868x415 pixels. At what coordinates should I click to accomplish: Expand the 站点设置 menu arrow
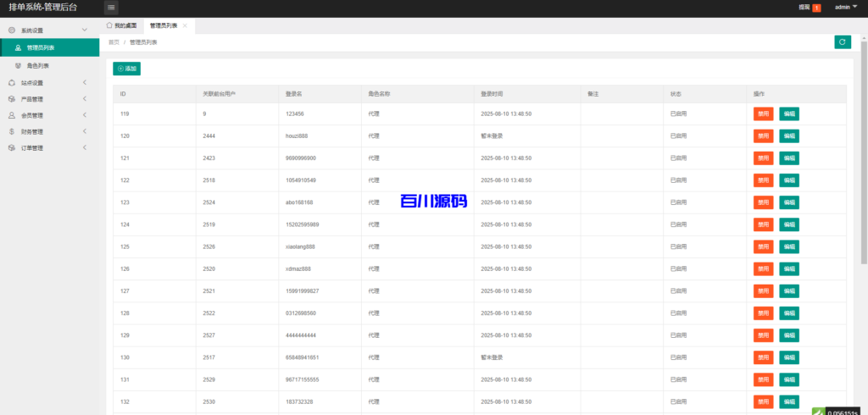pyautogui.click(x=85, y=83)
